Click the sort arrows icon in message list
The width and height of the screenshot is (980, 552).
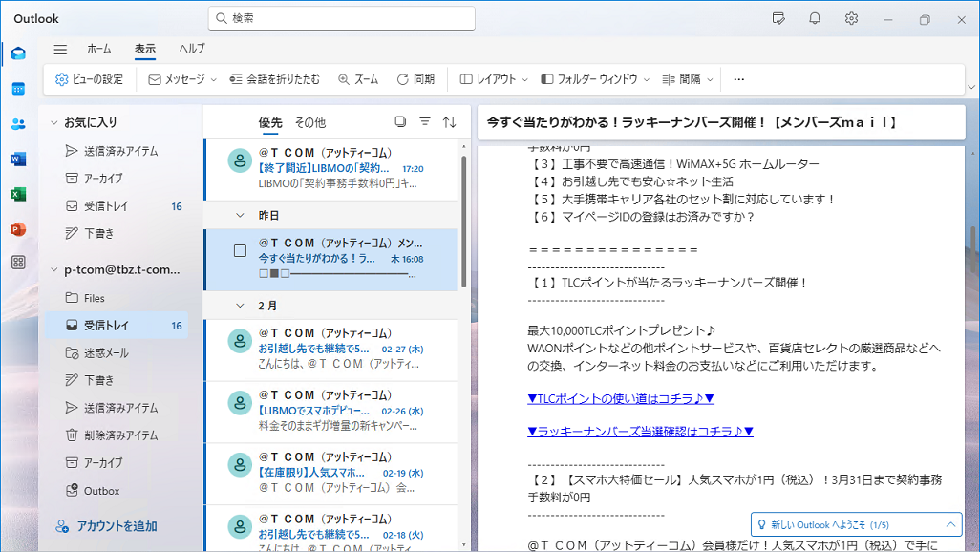(450, 122)
